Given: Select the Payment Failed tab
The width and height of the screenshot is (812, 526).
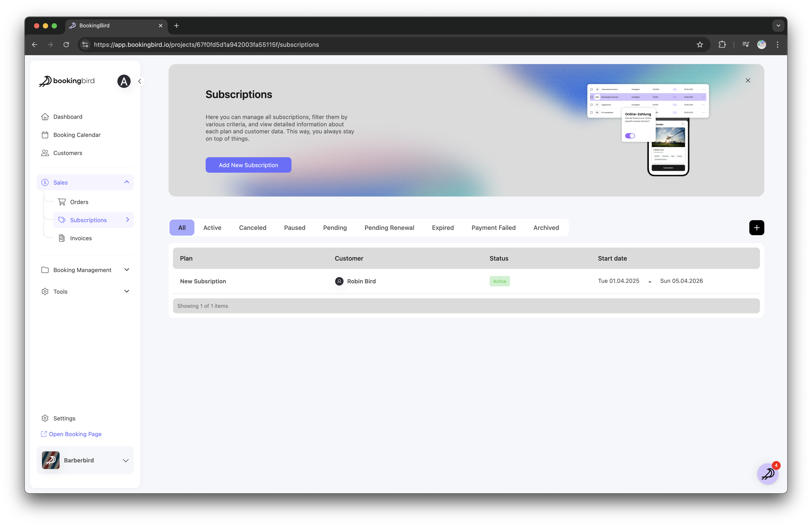Looking at the screenshot, I should (493, 228).
